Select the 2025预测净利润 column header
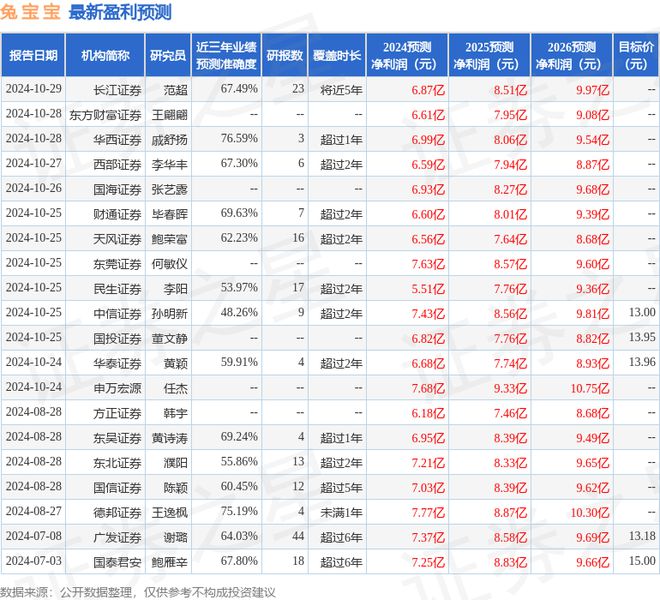 (x=489, y=55)
